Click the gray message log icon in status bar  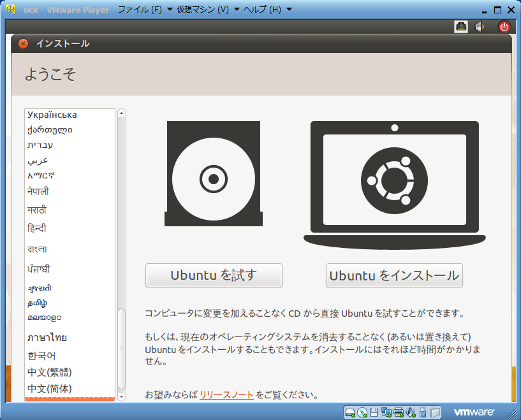click(435, 412)
